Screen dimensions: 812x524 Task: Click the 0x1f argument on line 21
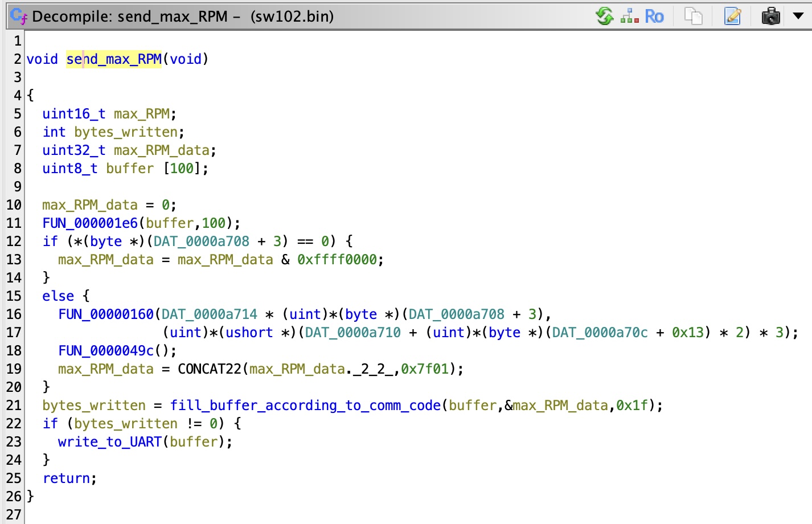[632, 406]
